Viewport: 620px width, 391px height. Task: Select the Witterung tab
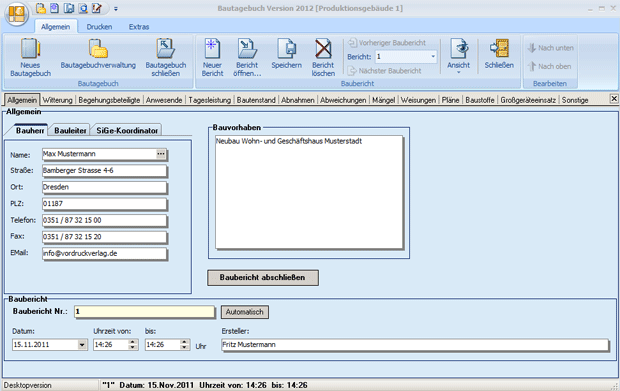coord(57,100)
